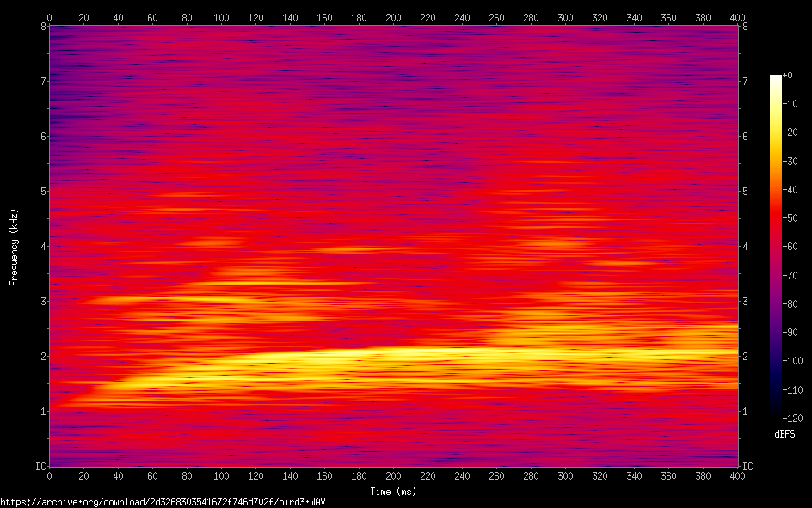
Task: Click the '2' kHz label on right axis
Action: pos(745,357)
